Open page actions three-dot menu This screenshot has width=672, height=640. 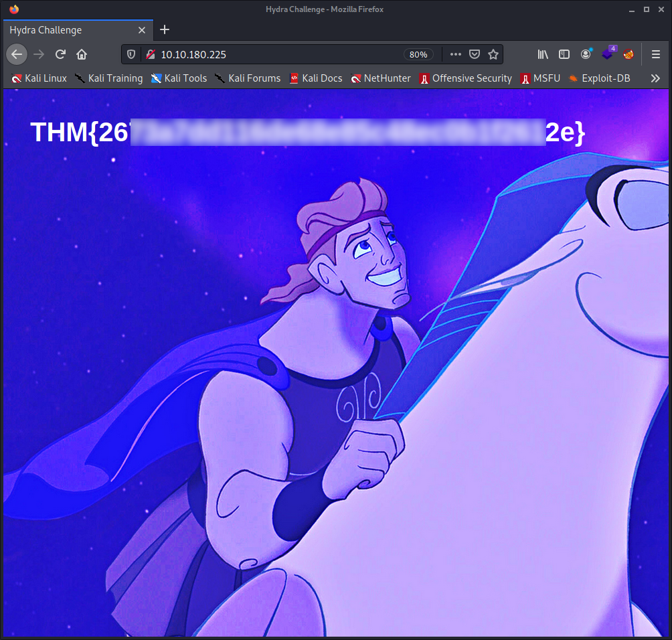point(456,54)
